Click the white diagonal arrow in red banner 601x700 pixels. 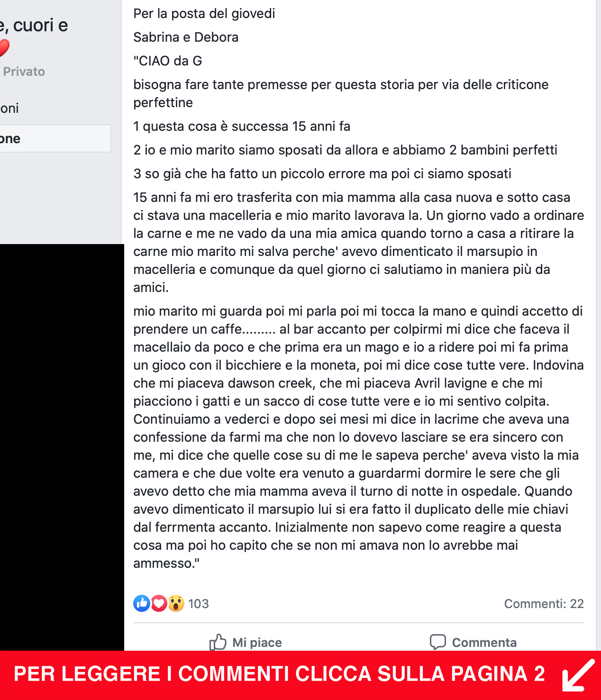tap(578, 675)
